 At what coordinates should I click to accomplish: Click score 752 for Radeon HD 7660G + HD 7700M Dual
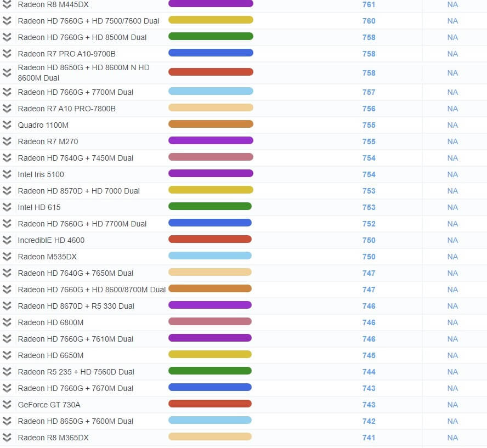369,224
